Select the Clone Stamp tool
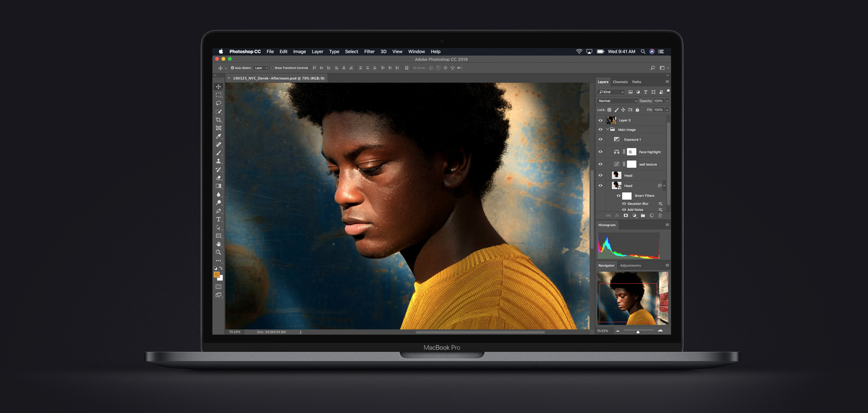Image resolution: width=868 pixels, height=413 pixels. tap(218, 161)
